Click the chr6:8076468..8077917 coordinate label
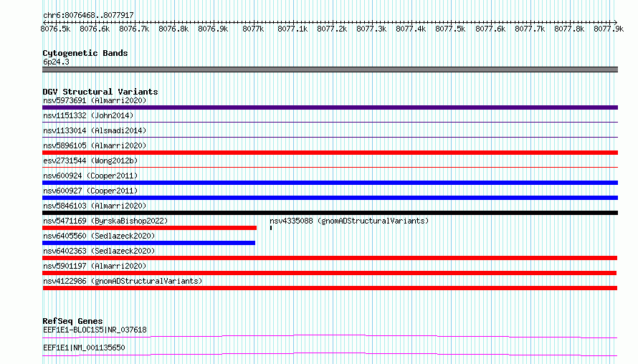The width and height of the screenshot is (638, 364). point(88,15)
